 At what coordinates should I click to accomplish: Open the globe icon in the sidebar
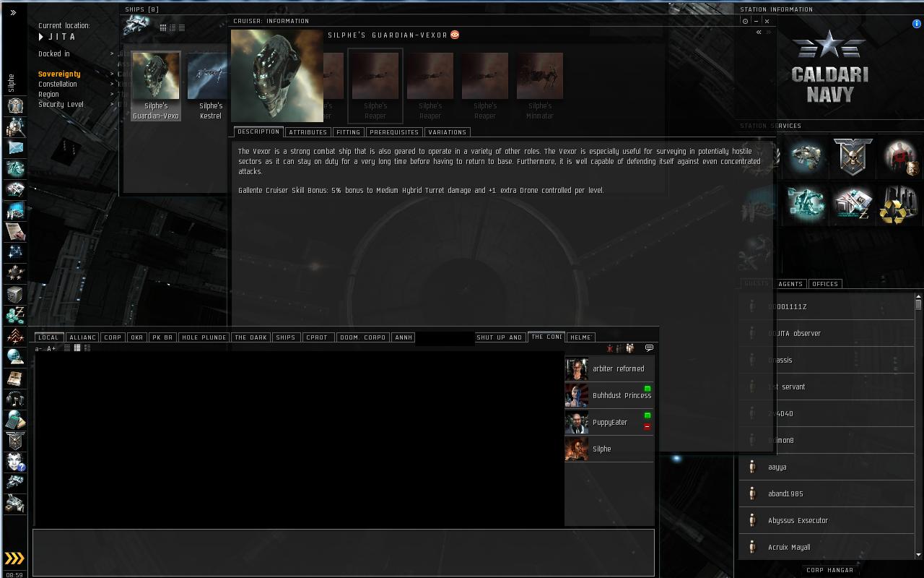pyautogui.click(x=15, y=357)
